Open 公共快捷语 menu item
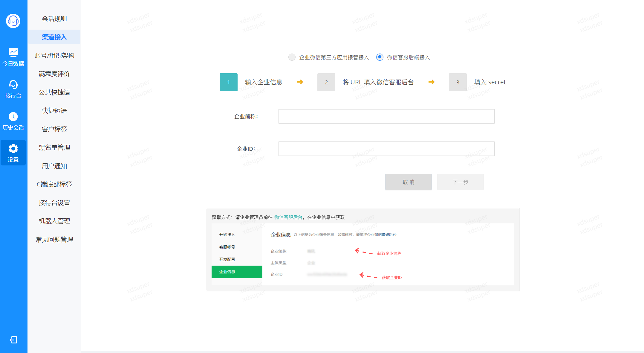Screen dimensions: 644x353 coord(54,92)
